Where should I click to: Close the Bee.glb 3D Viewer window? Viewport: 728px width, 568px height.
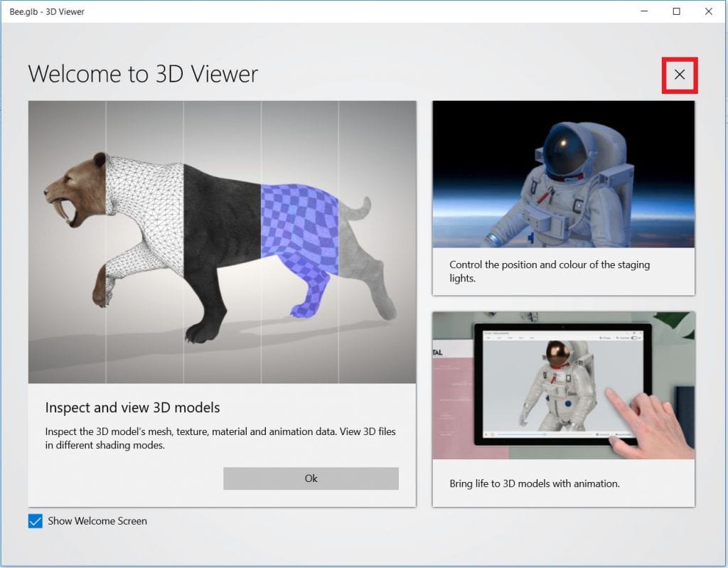709,11
